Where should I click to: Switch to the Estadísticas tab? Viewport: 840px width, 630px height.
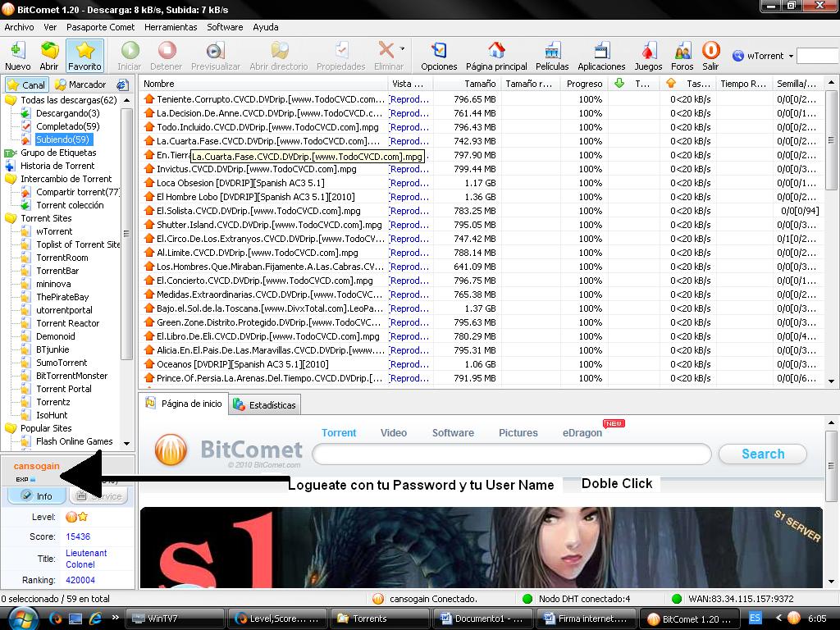click(264, 405)
